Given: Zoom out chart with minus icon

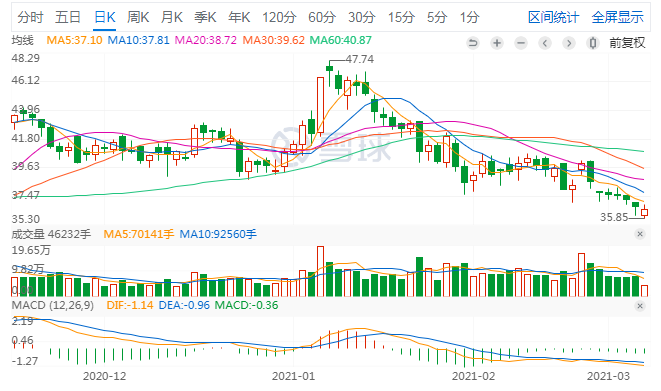Looking at the screenshot, I should pos(521,43).
